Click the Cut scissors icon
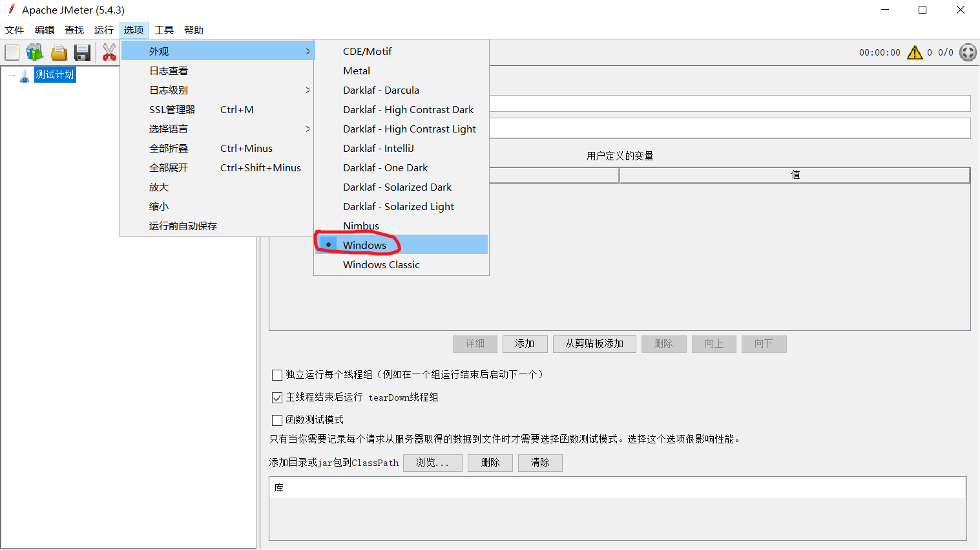Viewport: 980px width, 550px height. 109,52
